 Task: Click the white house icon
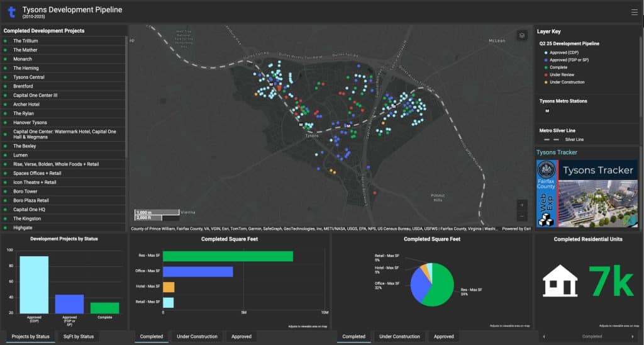[560, 280]
